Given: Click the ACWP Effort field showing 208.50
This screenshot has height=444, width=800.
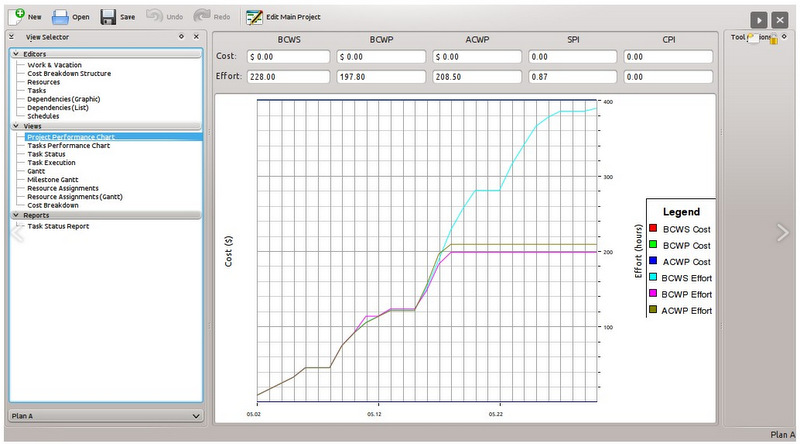Looking at the screenshot, I should coord(477,77).
